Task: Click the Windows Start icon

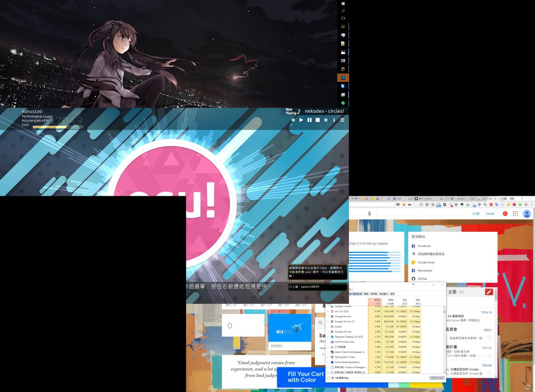Action: click(343, 3)
